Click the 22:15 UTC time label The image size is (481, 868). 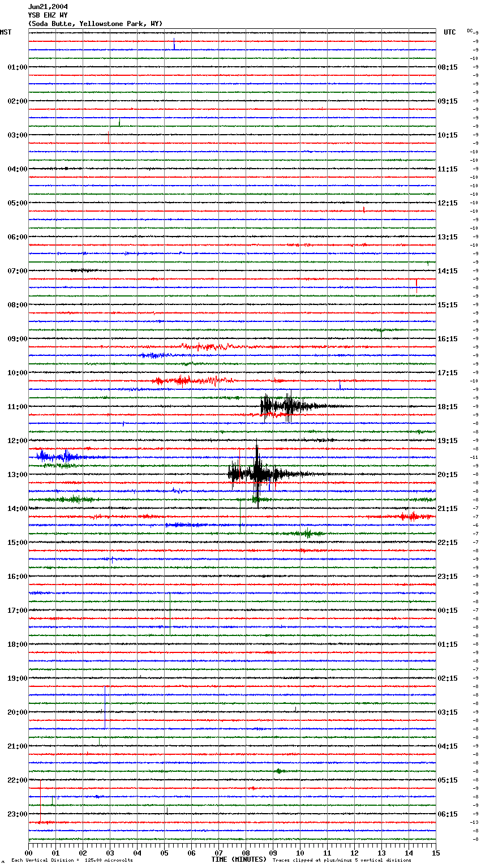[448, 543]
